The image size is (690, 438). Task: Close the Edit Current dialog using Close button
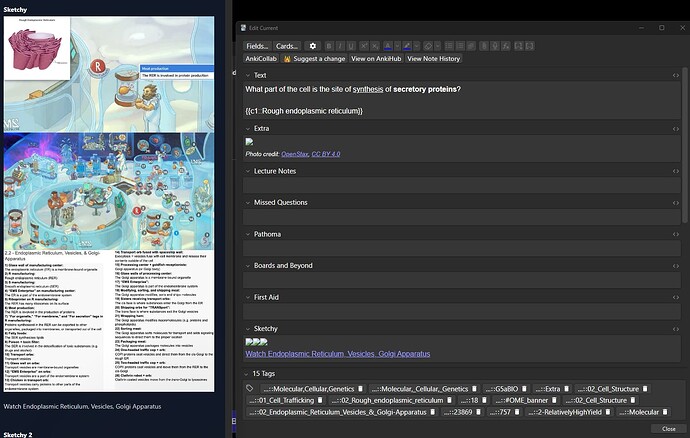[x=668, y=429]
